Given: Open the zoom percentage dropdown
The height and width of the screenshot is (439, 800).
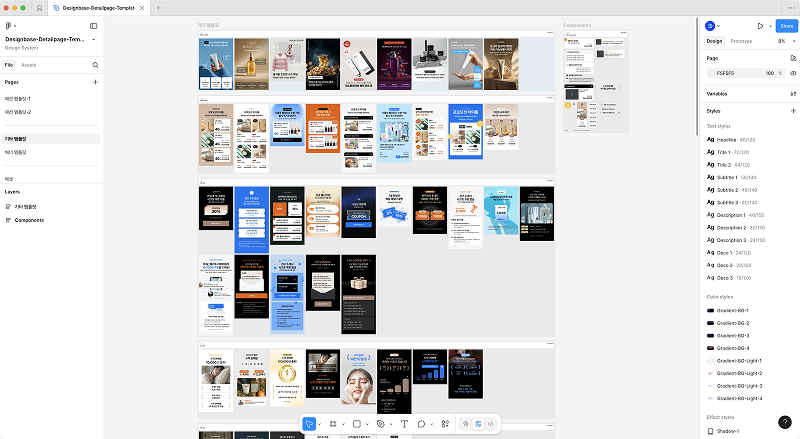Looking at the screenshot, I should coord(784,41).
